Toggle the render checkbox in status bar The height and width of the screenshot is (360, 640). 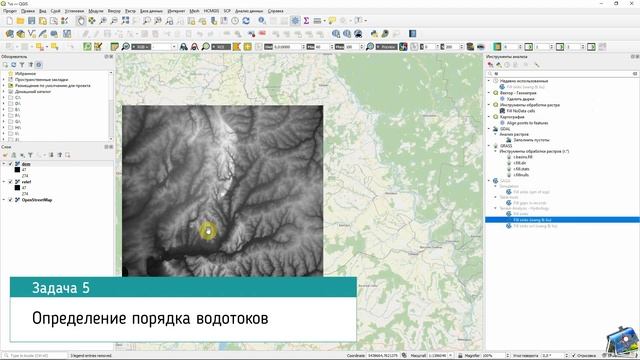[574, 356]
